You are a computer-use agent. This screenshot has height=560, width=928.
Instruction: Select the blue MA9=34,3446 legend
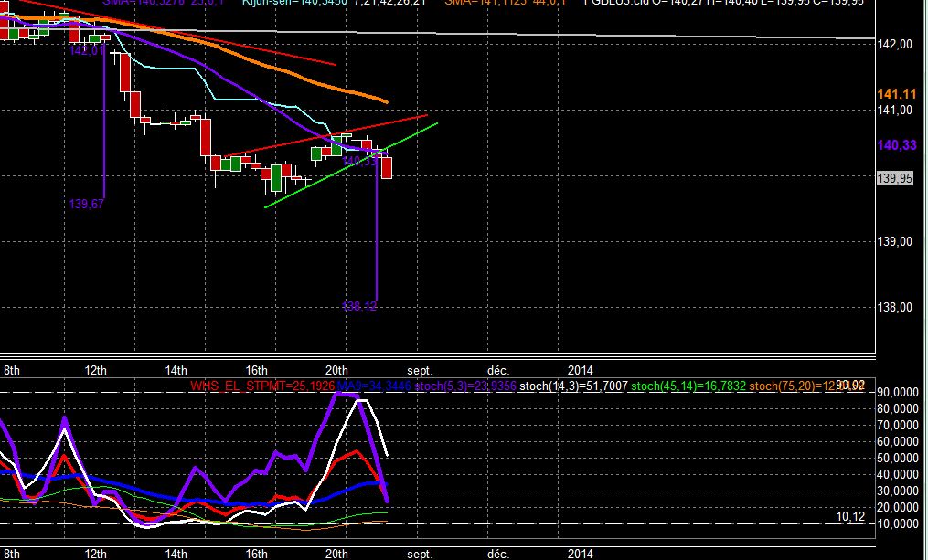click(x=374, y=386)
